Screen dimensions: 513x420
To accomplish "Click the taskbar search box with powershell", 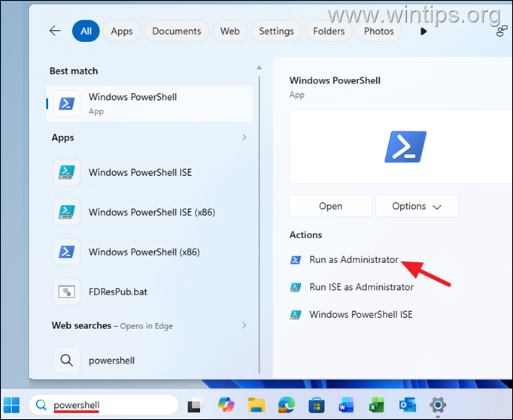I will [104, 405].
